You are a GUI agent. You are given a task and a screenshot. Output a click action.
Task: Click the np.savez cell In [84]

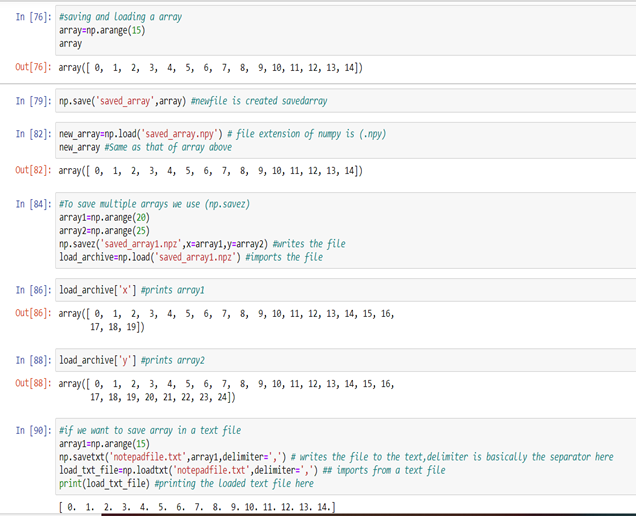[x=346, y=230]
